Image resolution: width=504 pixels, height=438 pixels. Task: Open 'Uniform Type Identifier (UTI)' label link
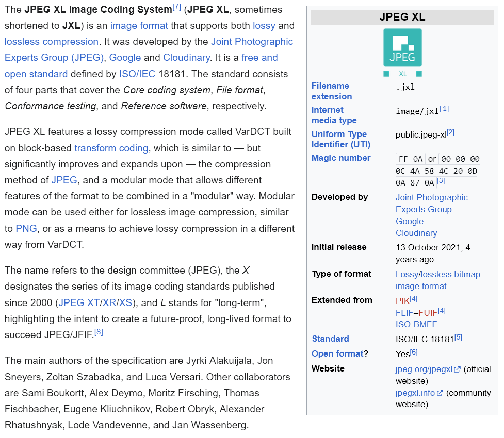(340, 139)
